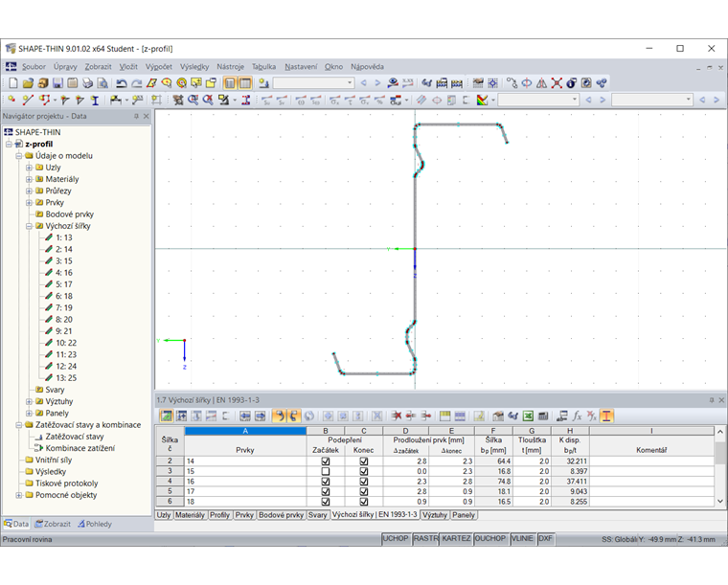Expand the Výztuhy tree node
The image size is (728, 585).
pyautogui.click(x=29, y=401)
